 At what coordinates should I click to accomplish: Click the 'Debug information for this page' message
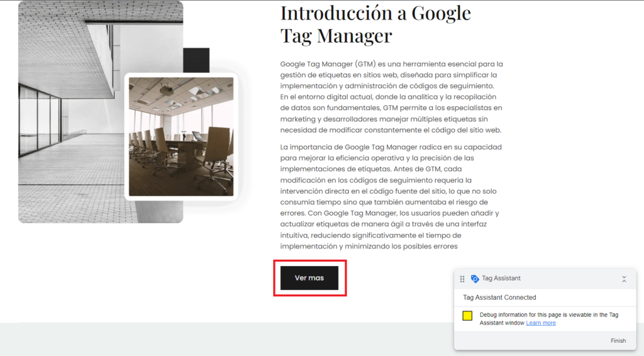coord(548,319)
